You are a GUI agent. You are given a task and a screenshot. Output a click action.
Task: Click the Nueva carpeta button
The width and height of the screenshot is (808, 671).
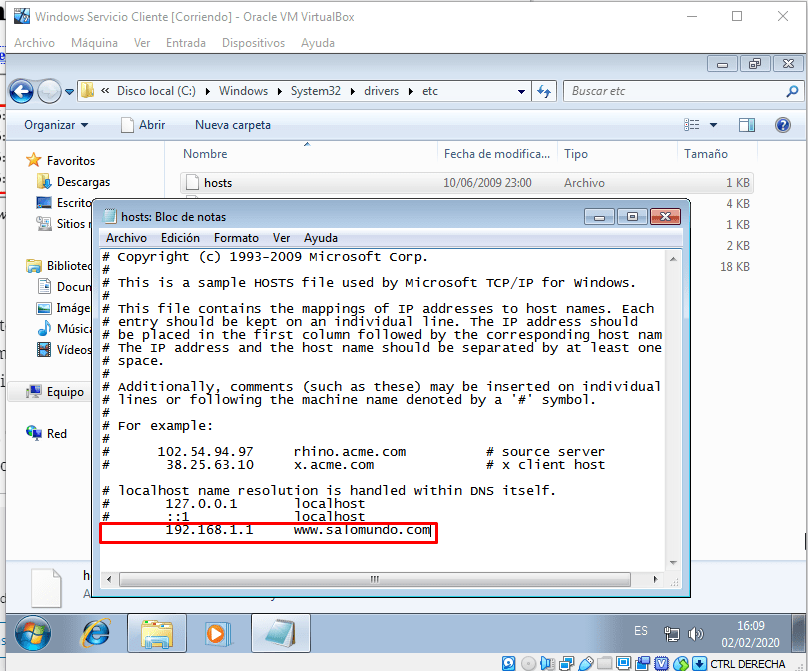(232, 125)
